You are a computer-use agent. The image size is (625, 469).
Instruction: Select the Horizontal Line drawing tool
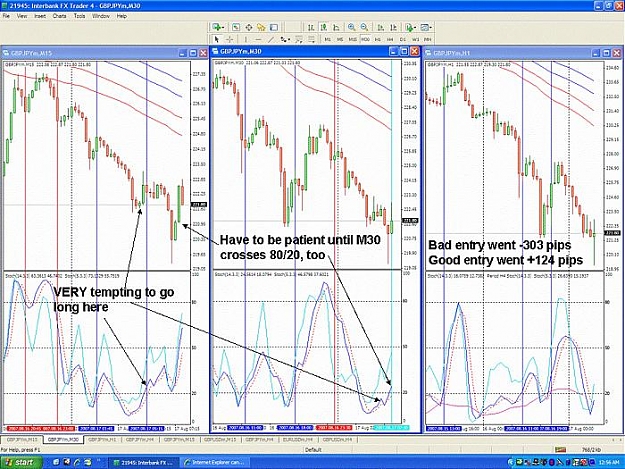tap(258, 39)
